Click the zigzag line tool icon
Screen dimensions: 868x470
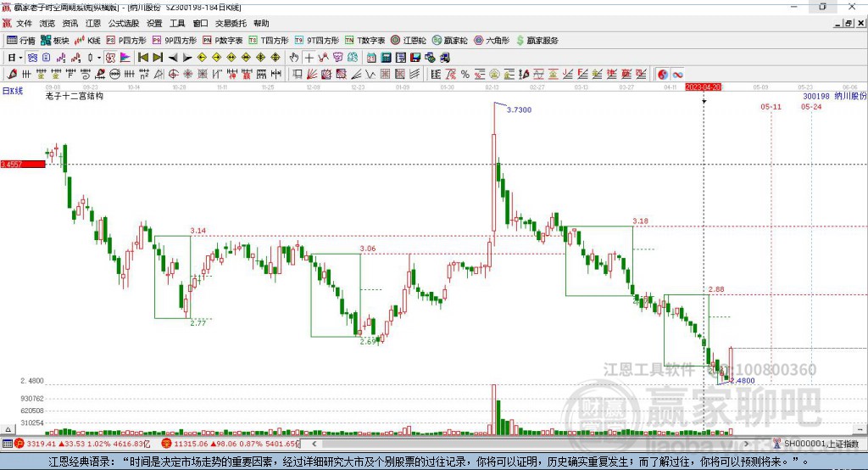point(370,75)
